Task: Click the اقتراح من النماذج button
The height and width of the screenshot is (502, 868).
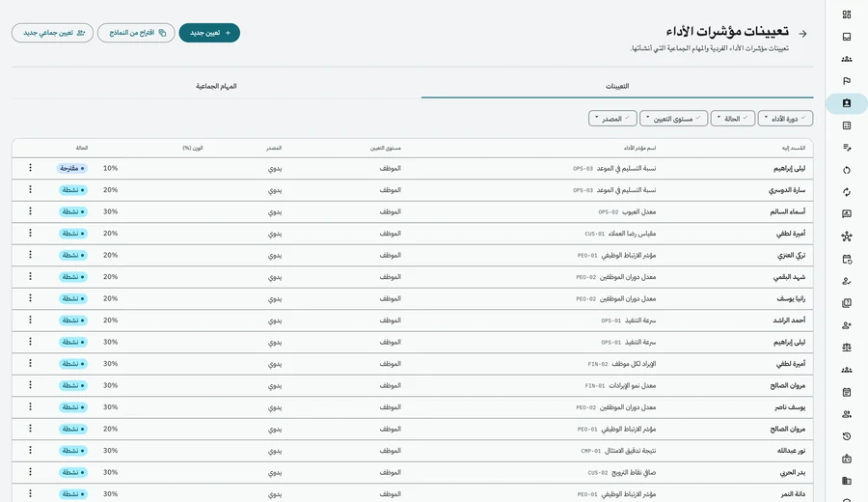Action: tap(136, 33)
